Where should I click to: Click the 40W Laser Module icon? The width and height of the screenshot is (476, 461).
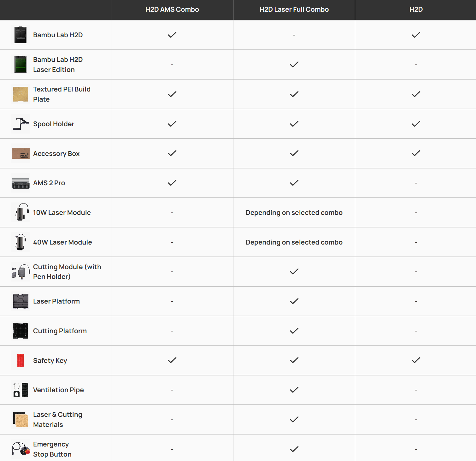(x=21, y=242)
